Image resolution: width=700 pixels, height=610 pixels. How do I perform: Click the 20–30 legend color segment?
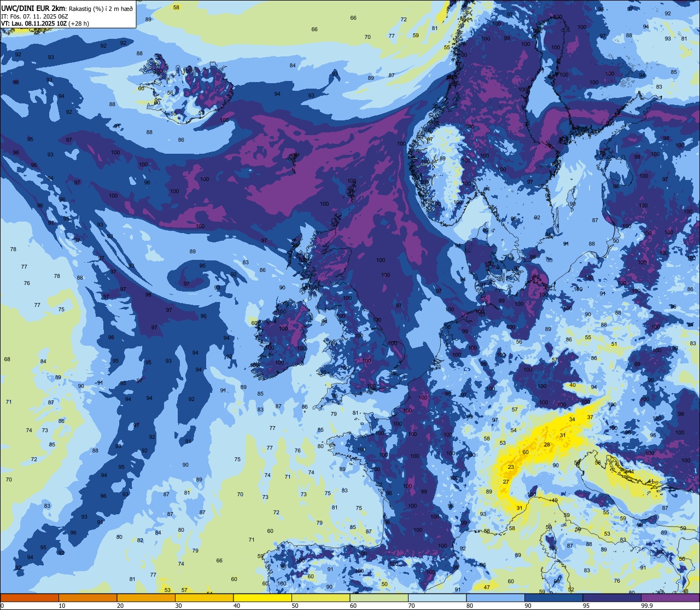click(146, 597)
